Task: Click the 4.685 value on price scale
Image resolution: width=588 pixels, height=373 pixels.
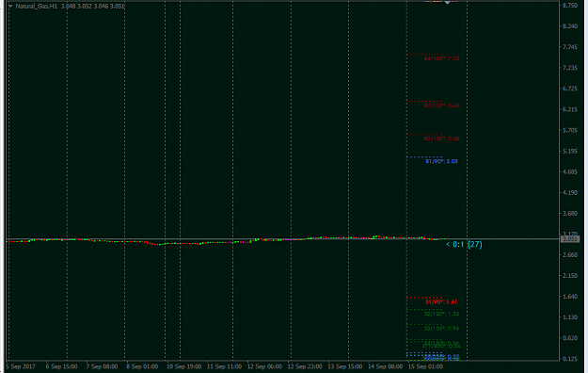Action: [570, 172]
